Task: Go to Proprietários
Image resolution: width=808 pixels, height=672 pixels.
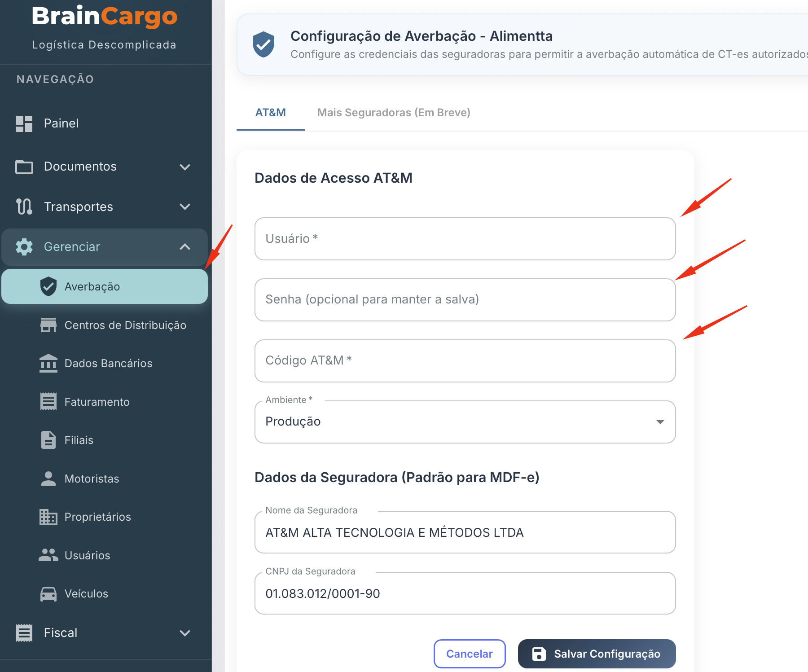Action: click(x=105, y=517)
